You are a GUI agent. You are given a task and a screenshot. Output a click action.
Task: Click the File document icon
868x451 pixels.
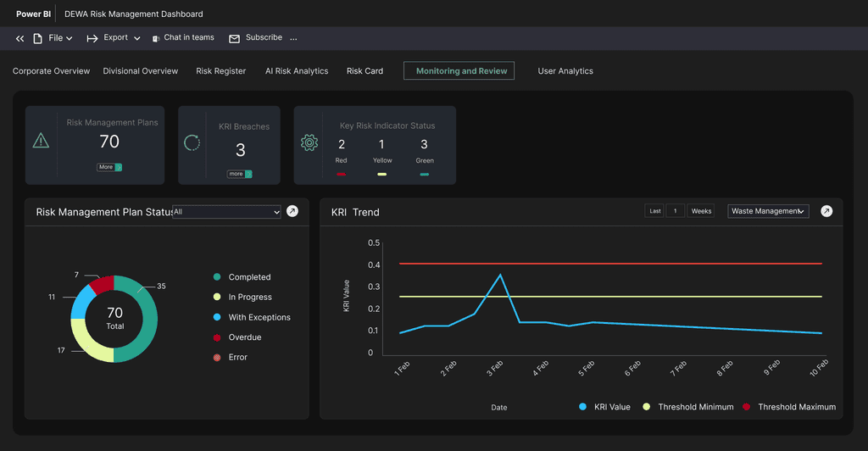pos(37,38)
